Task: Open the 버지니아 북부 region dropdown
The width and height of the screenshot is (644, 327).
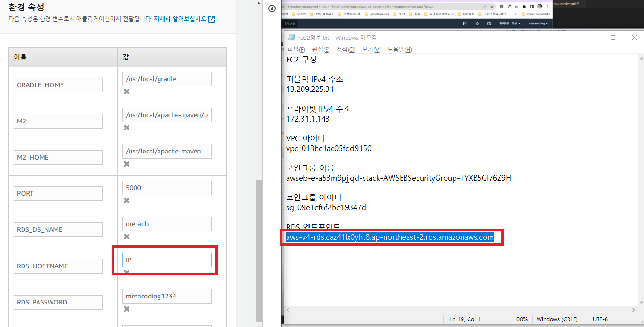Action: pyautogui.click(x=510, y=23)
